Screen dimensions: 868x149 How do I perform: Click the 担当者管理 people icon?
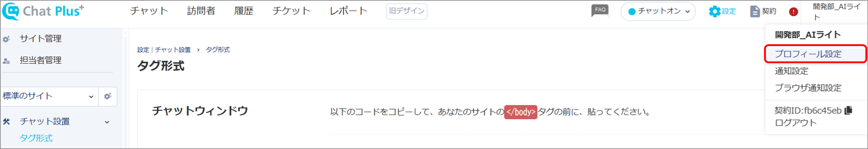[6, 61]
